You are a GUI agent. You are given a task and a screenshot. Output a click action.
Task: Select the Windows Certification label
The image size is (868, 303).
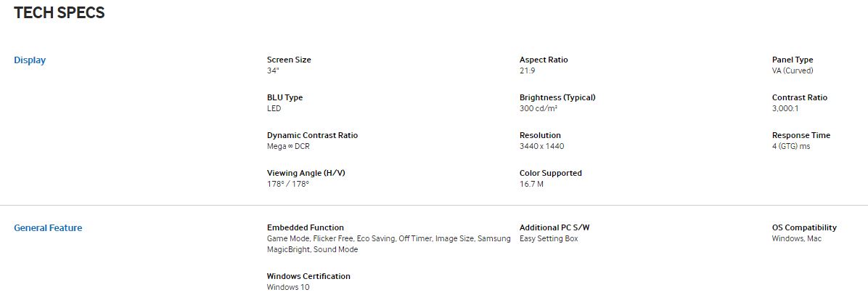pyautogui.click(x=308, y=276)
